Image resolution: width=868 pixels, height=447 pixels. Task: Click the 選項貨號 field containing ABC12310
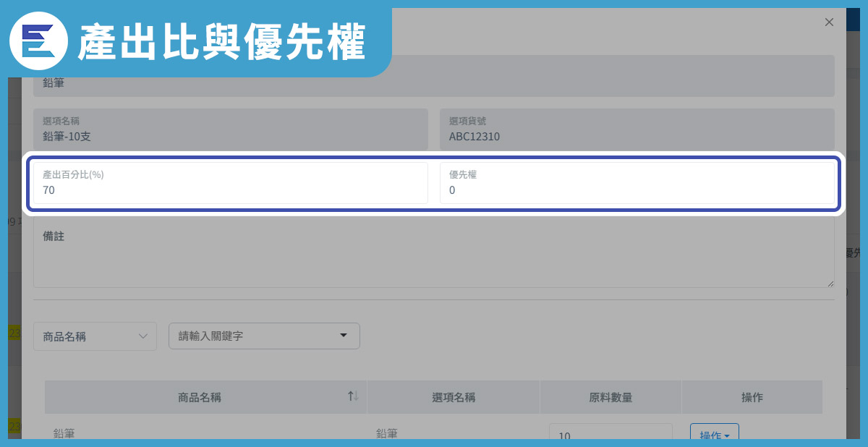637,129
